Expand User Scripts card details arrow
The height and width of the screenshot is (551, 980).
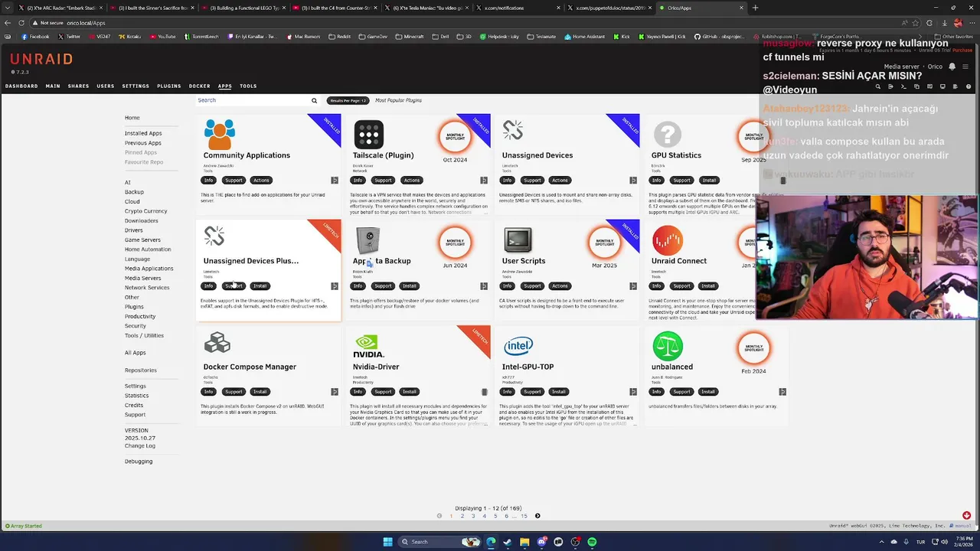pyautogui.click(x=633, y=286)
